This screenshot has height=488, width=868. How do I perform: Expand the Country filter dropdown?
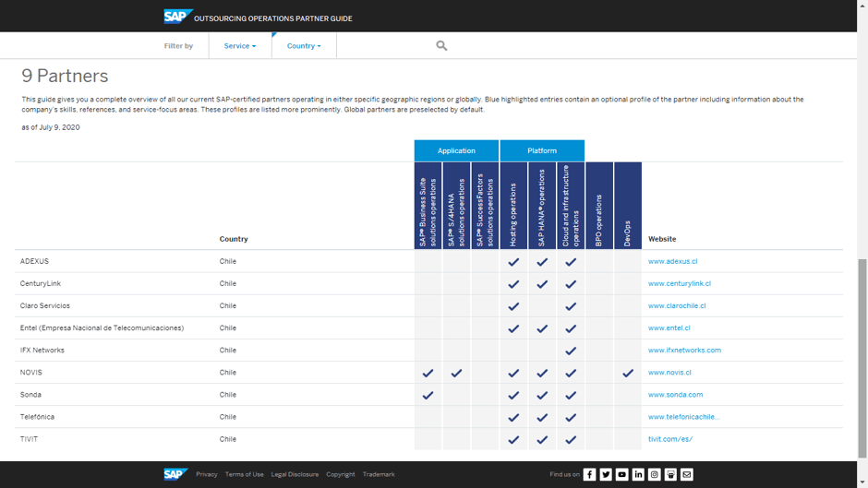pos(304,46)
